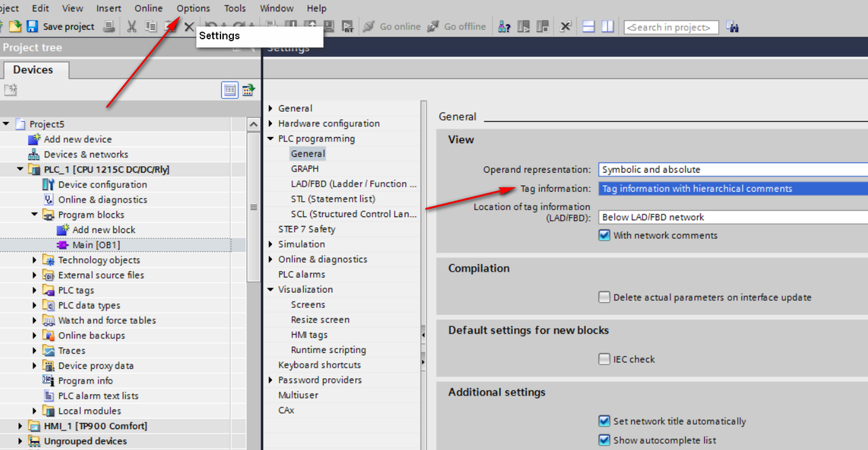Expand HMI_1 [TP900 Comfort] node
This screenshot has height=450, width=868.
(x=20, y=426)
